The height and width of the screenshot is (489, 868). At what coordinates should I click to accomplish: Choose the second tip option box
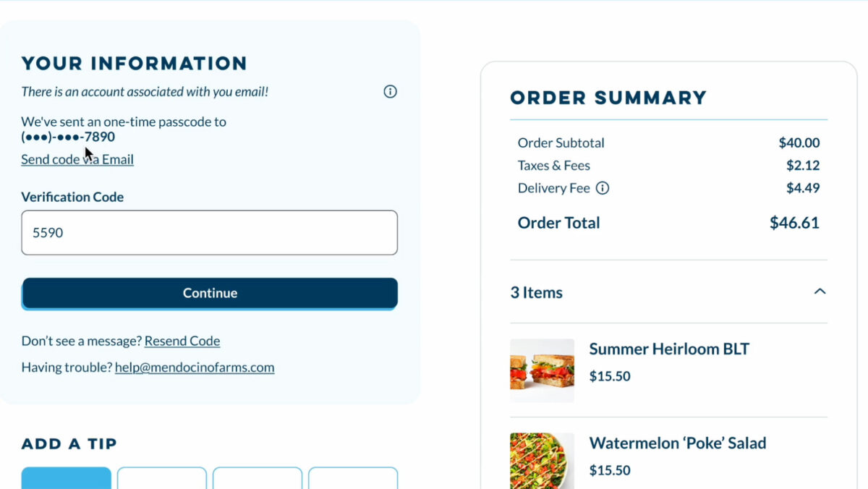[162, 478]
